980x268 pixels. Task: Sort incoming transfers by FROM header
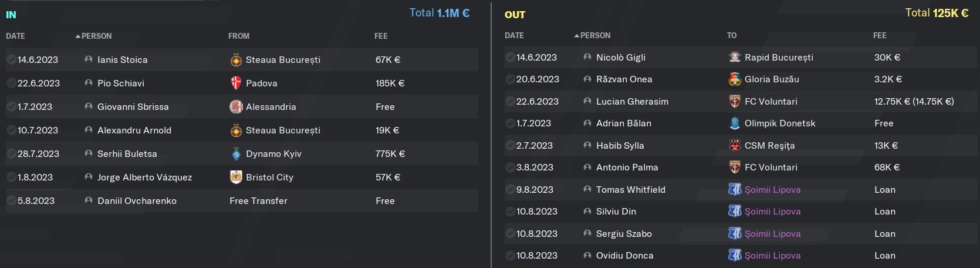tap(239, 36)
